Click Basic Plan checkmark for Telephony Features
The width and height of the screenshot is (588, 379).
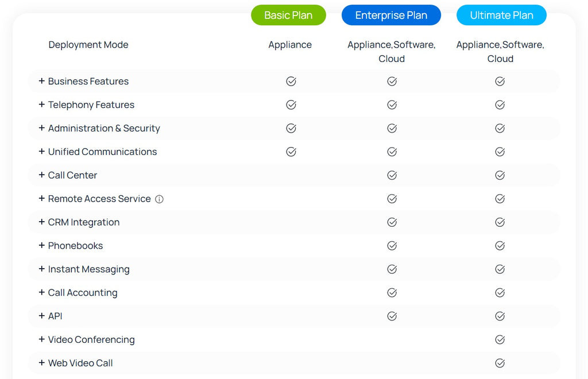click(x=291, y=105)
